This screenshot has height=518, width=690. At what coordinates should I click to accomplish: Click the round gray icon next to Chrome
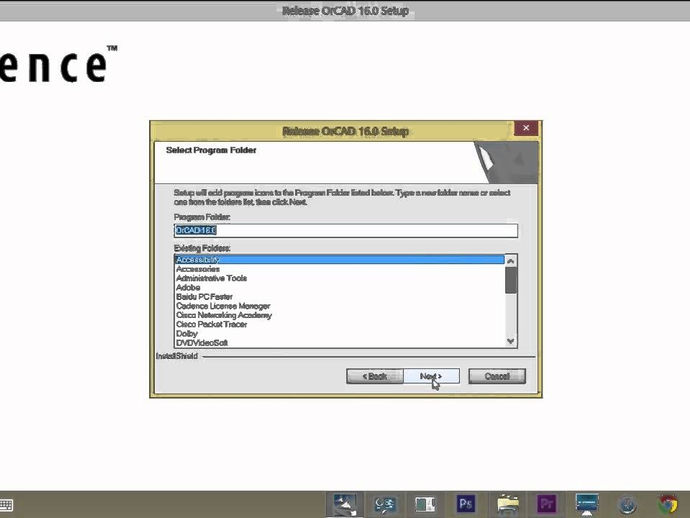[627, 504]
